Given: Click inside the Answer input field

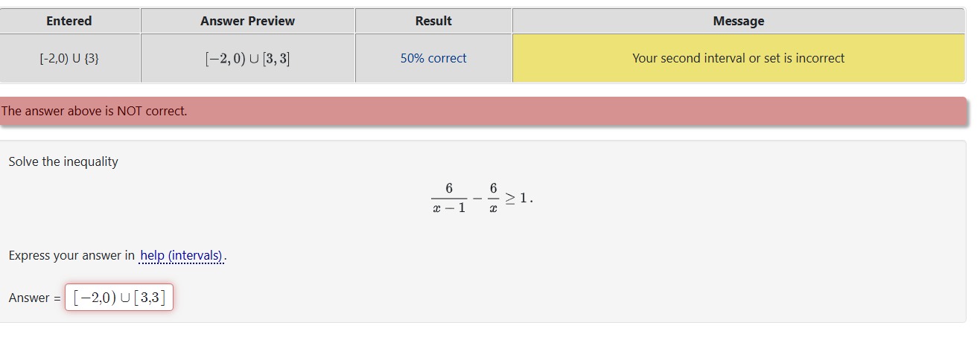Looking at the screenshot, I should tap(119, 298).
